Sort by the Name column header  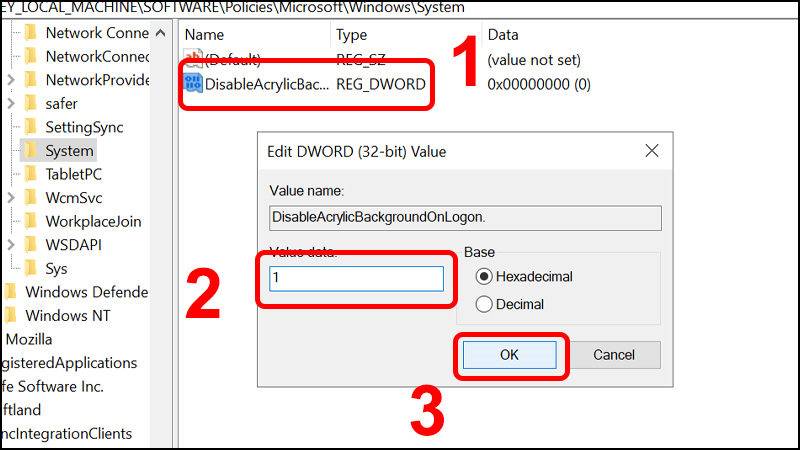pyautogui.click(x=204, y=35)
